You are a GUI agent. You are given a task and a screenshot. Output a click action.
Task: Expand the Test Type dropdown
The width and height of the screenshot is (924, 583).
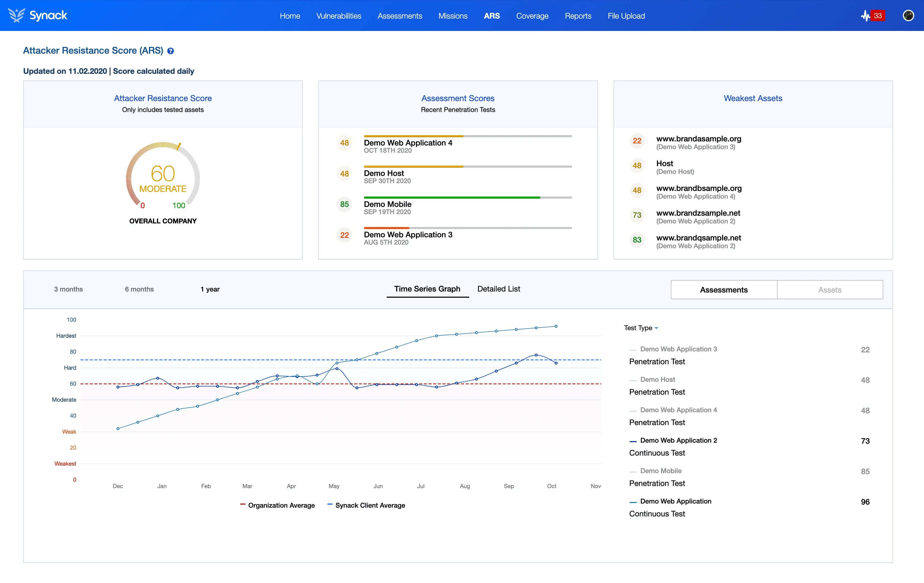pyautogui.click(x=641, y=328)
